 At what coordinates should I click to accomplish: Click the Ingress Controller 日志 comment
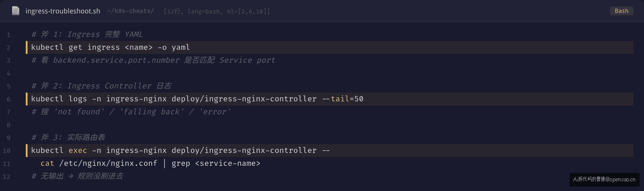click(101, 86)
